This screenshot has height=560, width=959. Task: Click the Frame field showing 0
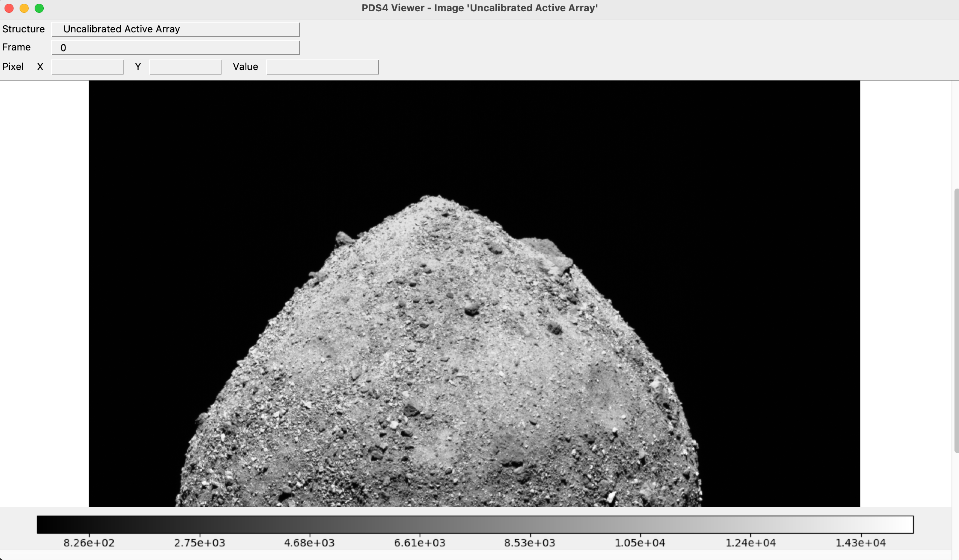pyautogui.click(x=176, y=47)
